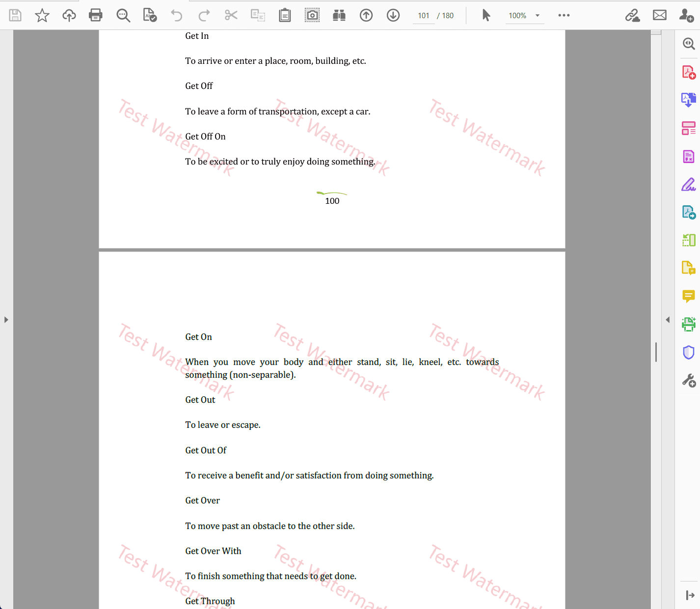Click the Find text magnifier icon

click(x=123, y=15)
